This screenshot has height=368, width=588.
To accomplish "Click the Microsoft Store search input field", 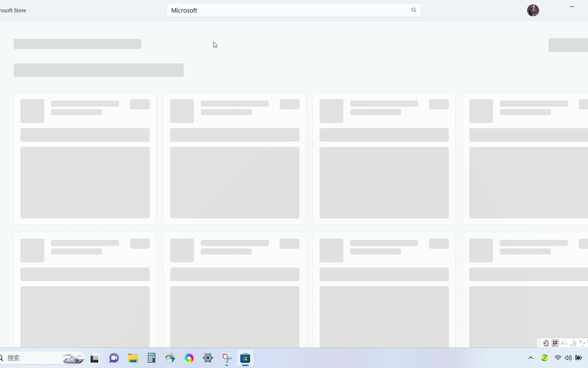I will click(x=294, y=10).
